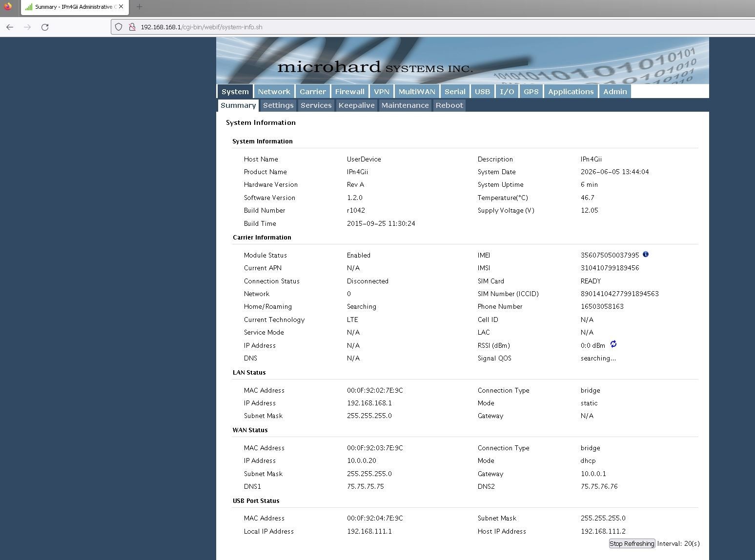
Task: Select the Summary - IPn4Gii browser tab
Action: click(75, 7)
